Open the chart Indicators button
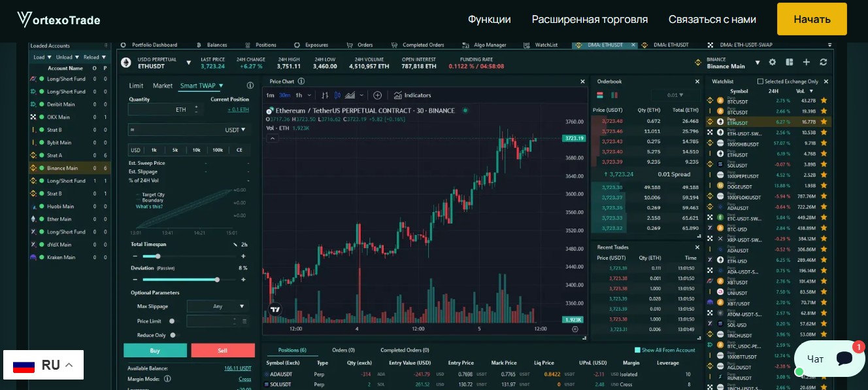The height and width of the screenshot is (390, 868). pyautogui.click(x=412, y=95)
